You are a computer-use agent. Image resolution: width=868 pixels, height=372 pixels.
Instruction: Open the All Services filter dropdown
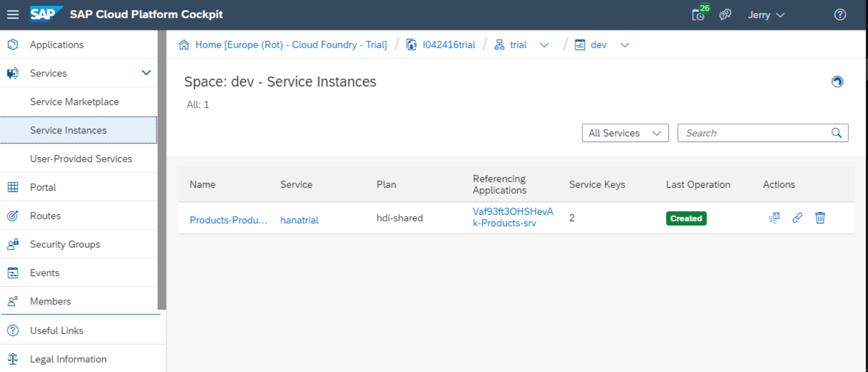[x=625, y=133]
